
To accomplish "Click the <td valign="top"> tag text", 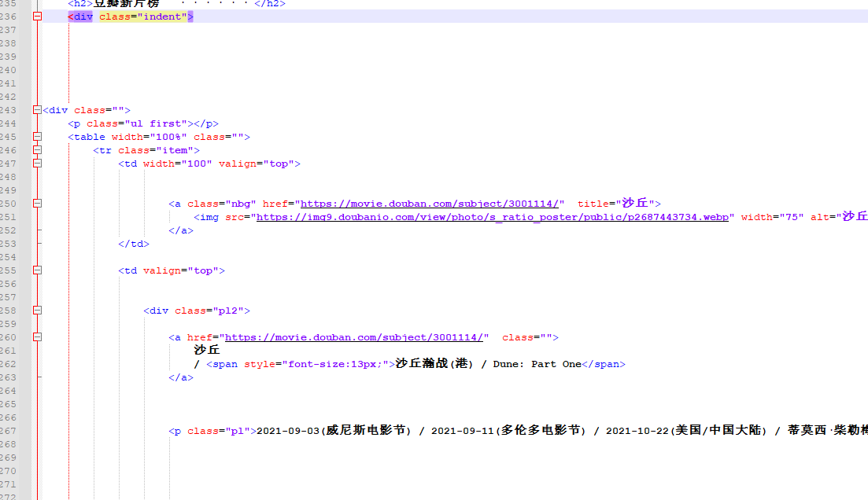I will coord(172,270).
